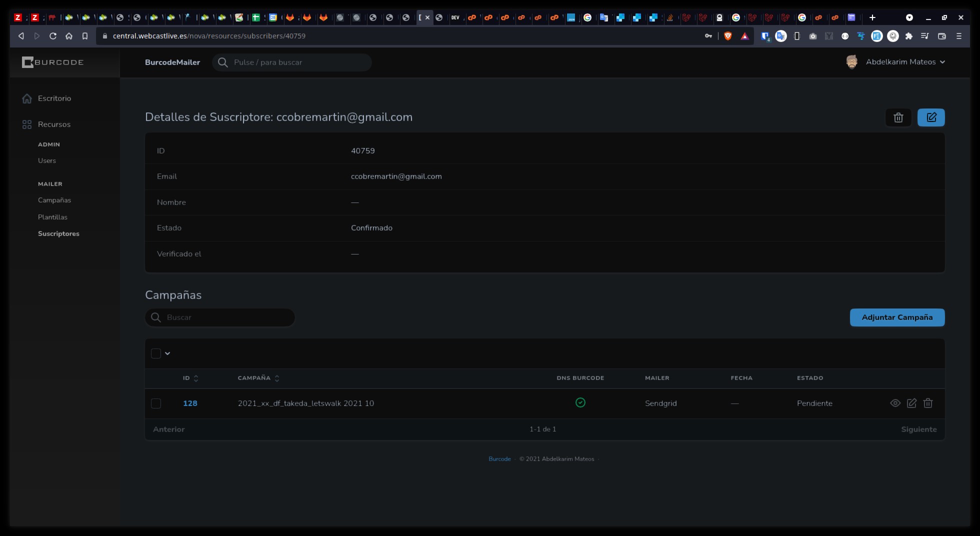This screenshot has height=536, width=980.
Task: Open Campañas in sidebar
Action: point(54,200)
